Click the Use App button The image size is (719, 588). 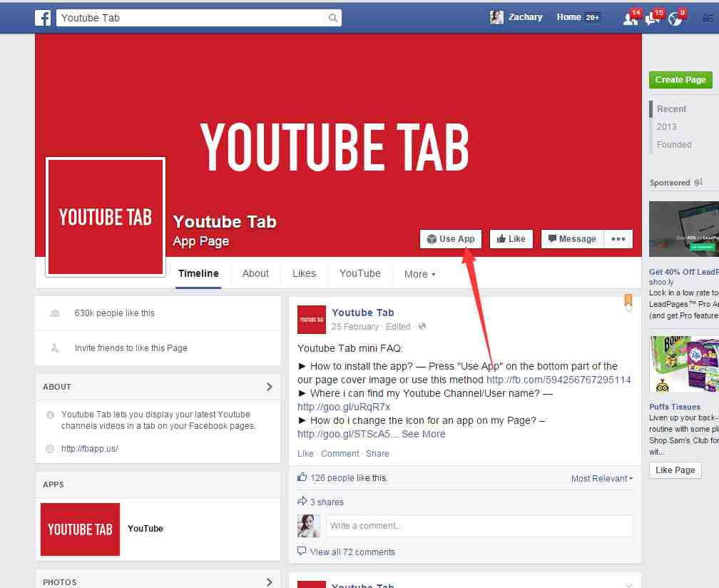click(x=451, y=239)
